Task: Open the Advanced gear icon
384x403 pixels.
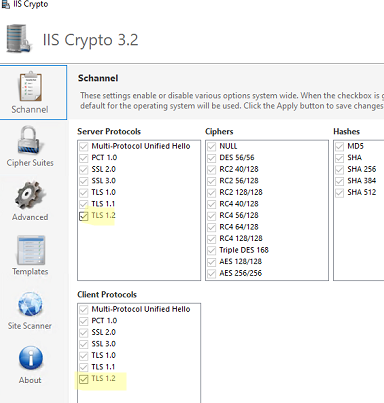Action: [x=30, y=194]
